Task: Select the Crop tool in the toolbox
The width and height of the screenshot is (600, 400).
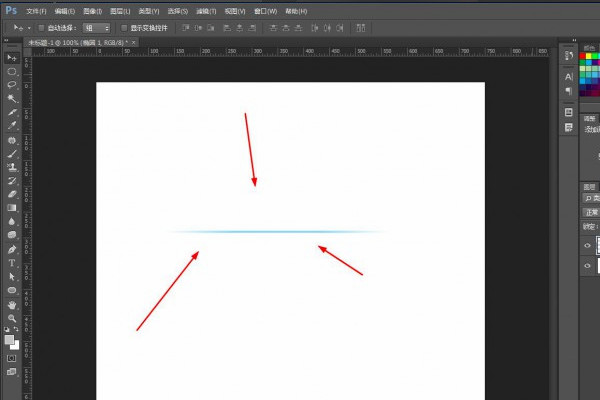Action: (12, 112)
